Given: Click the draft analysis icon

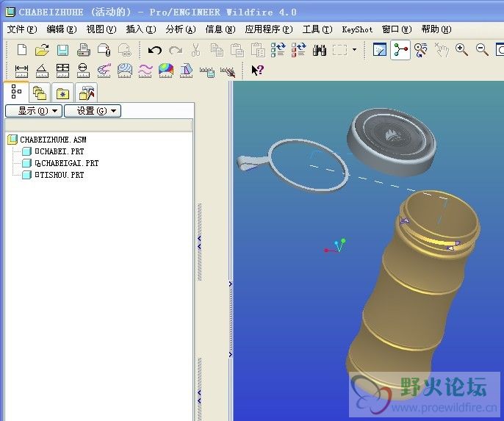Looking at the screenshot, I should [187, 71].
